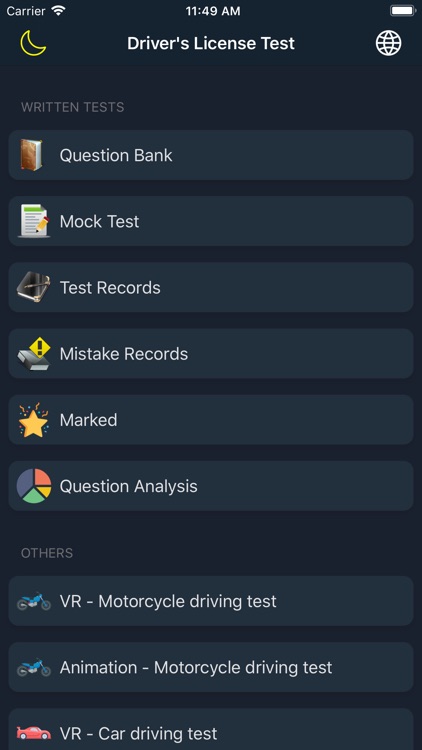The image size is (422, 750).
Task: Open the Question Bank entry
Action: (x=211, y=155)
